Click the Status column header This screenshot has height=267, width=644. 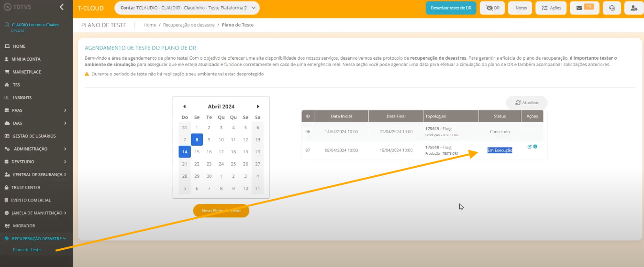(x=500, y=117)
